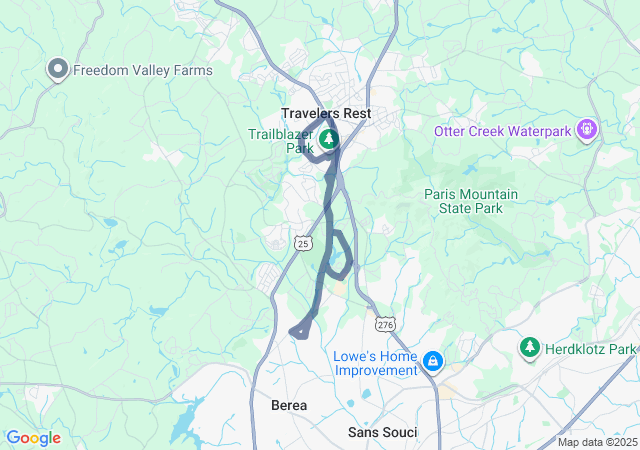The height and width of the screenshot is (450, 640).
Task: Click the US 25 highway shield
Action: pos(303,244)
